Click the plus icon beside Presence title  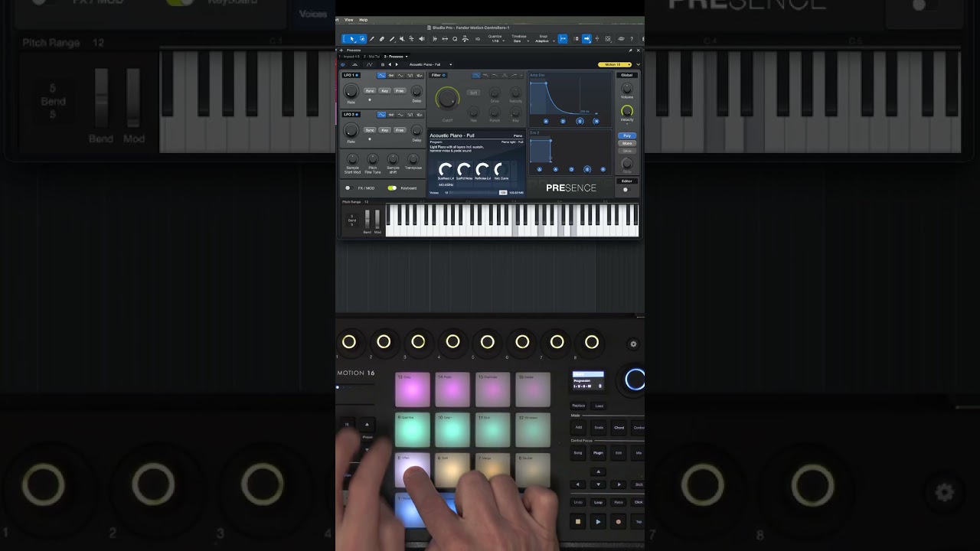point(341,51)
